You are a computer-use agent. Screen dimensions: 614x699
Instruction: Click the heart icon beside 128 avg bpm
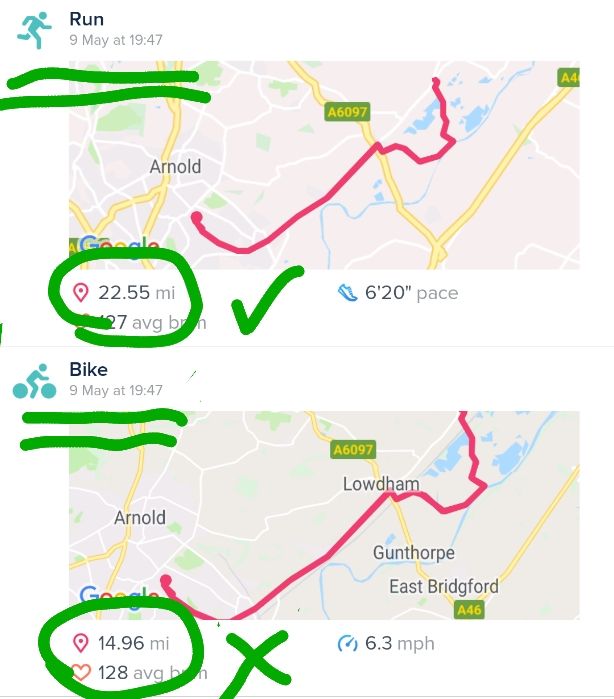[x=81, y=673]
